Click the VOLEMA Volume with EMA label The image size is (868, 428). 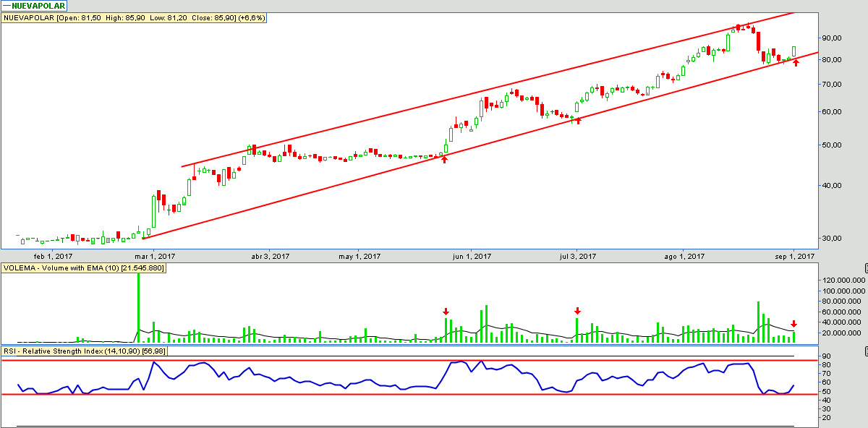coord(84,268)
